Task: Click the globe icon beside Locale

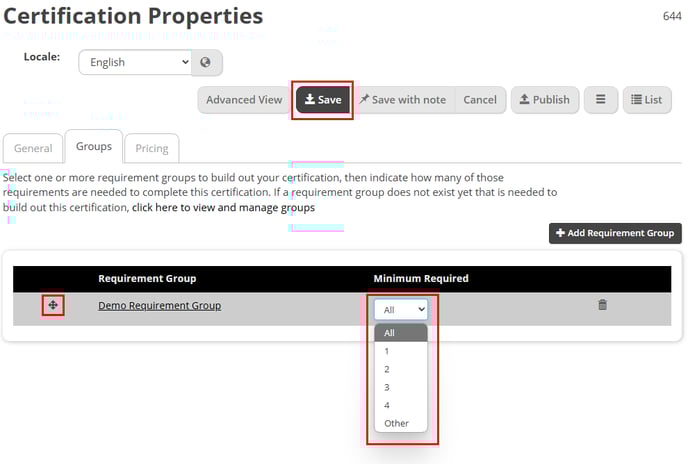Action: (206, 62)
